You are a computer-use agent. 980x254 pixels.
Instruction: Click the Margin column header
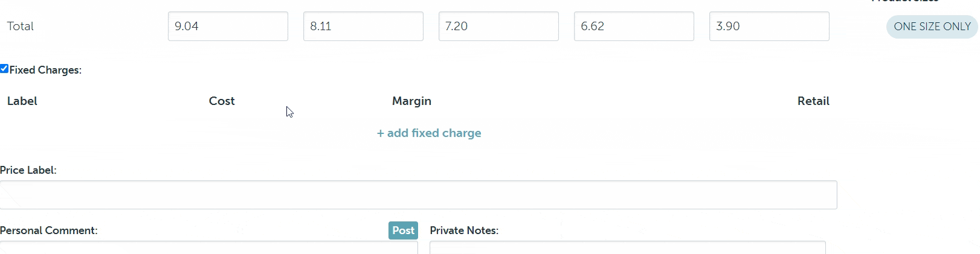(x=411, y=101)
